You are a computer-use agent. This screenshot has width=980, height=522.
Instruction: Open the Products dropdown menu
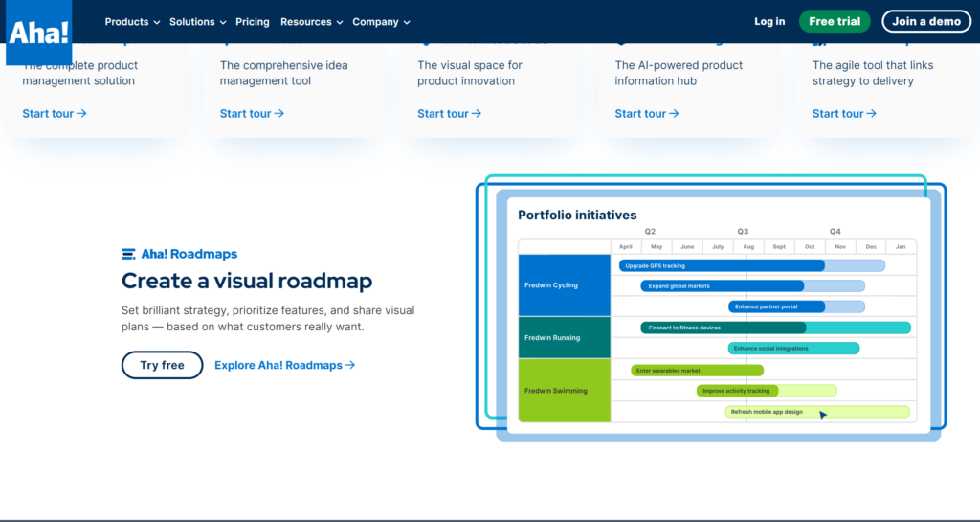tap(132, 22)
